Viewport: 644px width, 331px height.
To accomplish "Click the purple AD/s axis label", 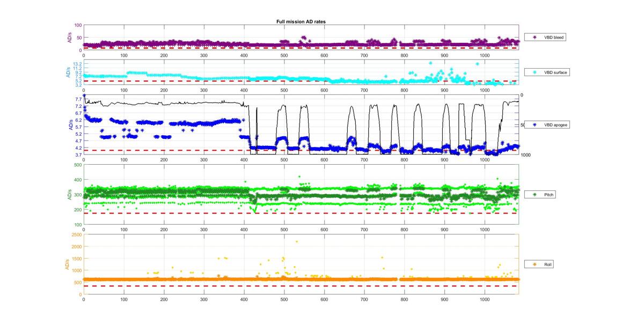I will [70, 38].
